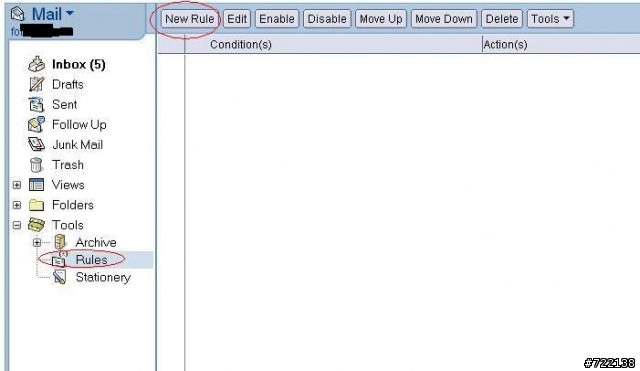Click the Follow Up icon
640x371 pixels.
(x=36, y=124)
